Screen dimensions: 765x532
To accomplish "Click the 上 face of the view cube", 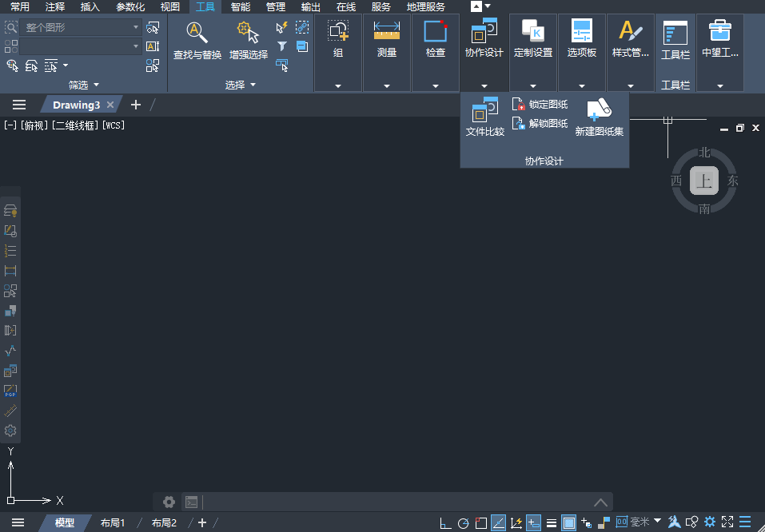I will [x=704, y=181].
